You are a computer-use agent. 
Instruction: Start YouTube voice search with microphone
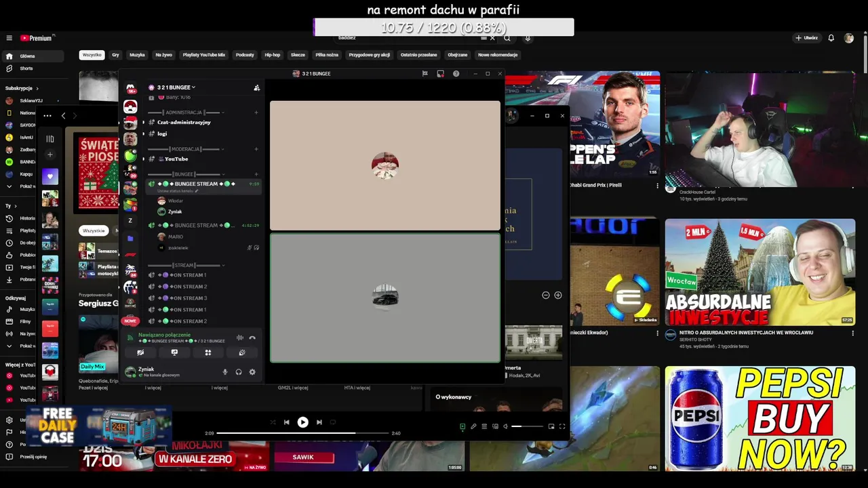528,38
